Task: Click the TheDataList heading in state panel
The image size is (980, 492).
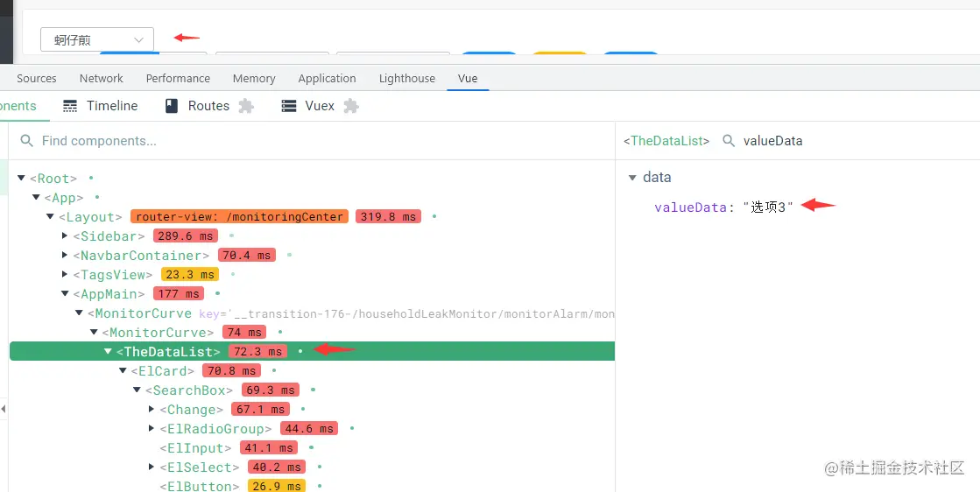Action: 666,140
